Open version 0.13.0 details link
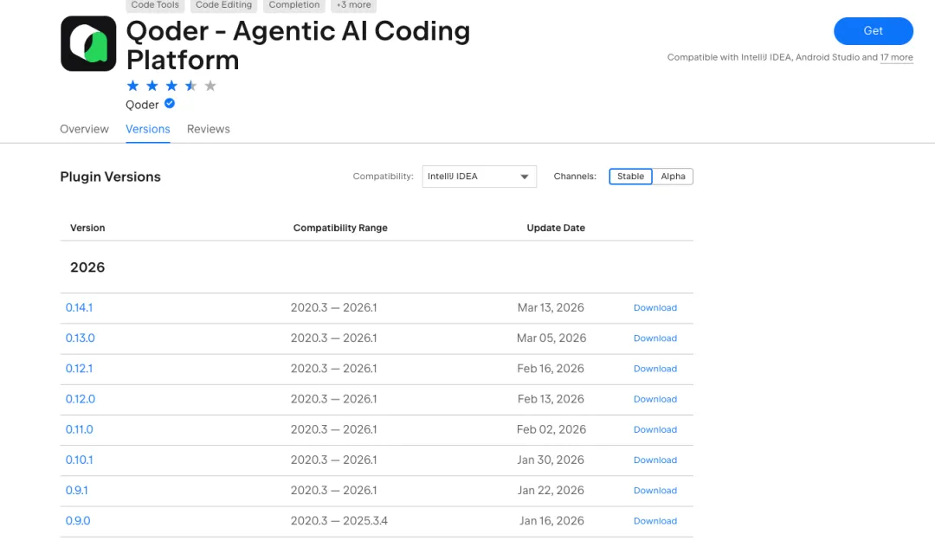This screenshot has width=935, height=560. click(81, 338)
